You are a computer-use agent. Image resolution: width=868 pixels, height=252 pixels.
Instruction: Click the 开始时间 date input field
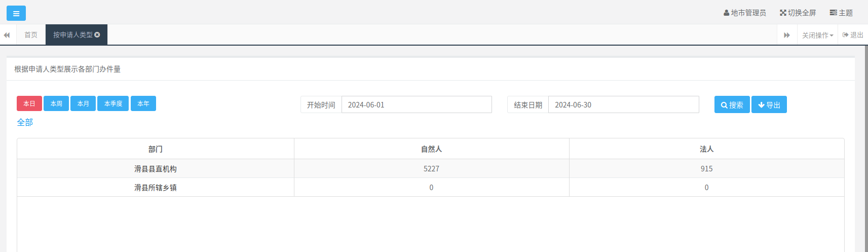coord(416,105)
